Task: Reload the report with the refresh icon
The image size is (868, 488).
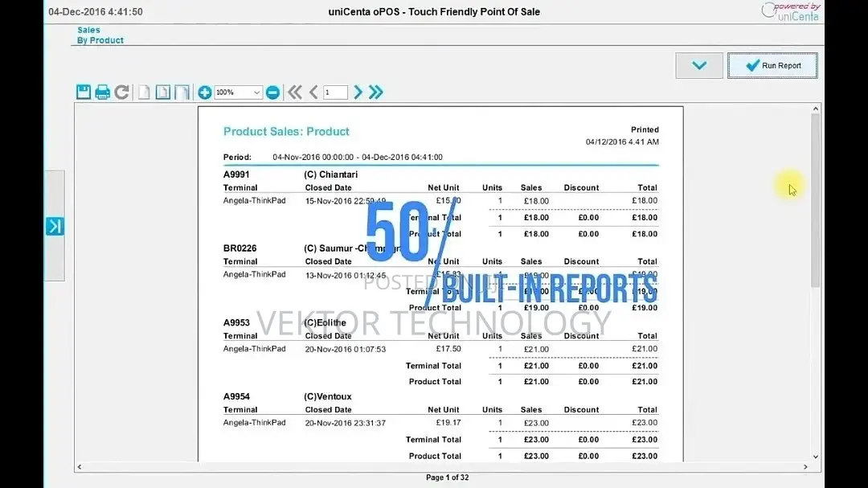Action: pos(122,92)
